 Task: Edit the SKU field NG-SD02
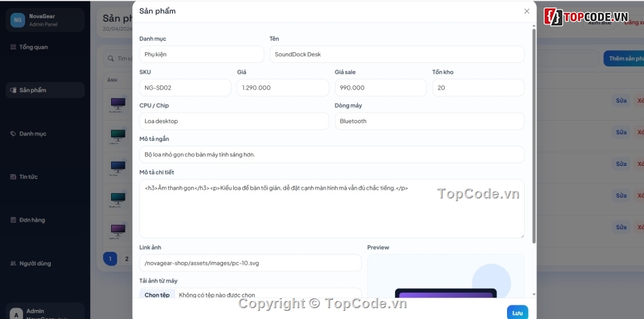point(185,88)
